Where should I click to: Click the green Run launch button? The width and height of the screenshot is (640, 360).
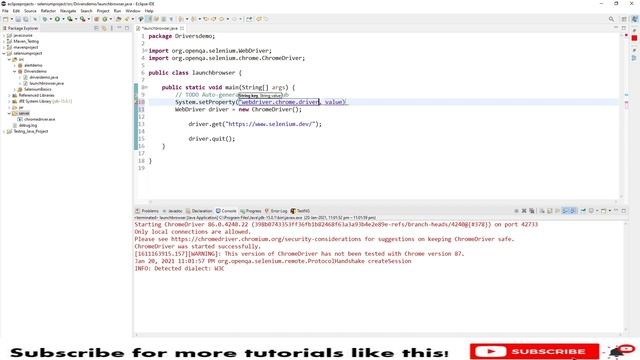point(57,19)
